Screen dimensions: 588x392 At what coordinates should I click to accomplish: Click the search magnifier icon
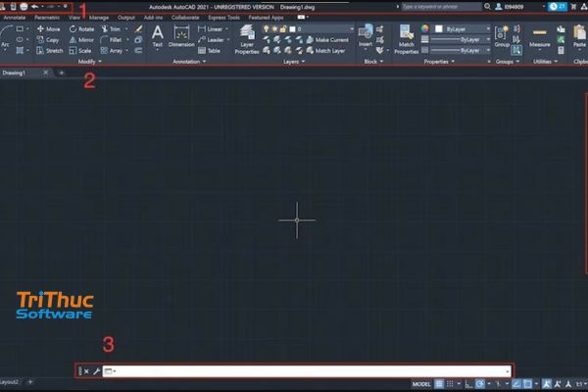point(487,7)
